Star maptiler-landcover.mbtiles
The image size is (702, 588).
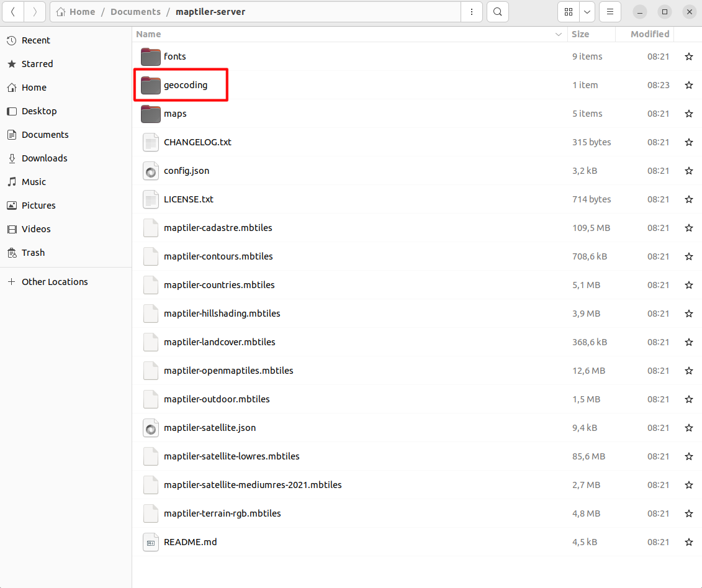point(688,342)
